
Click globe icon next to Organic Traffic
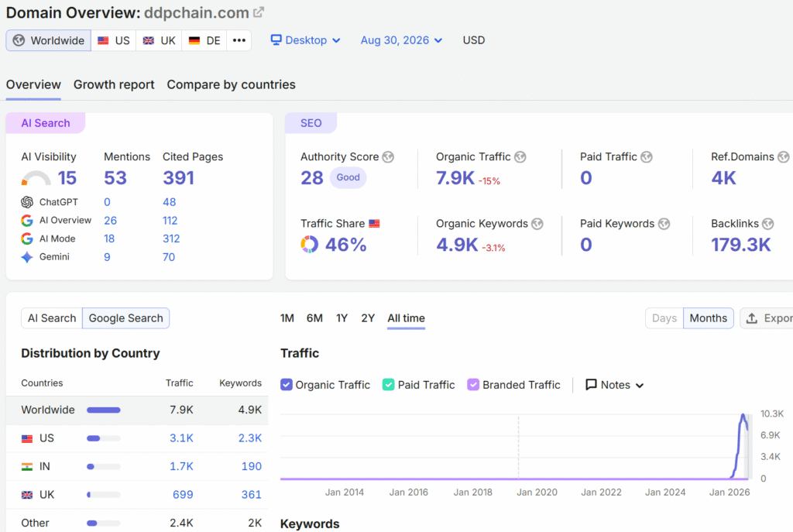tap(520, 156)
